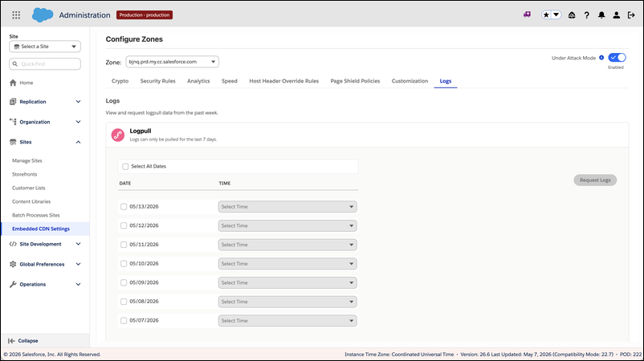Check the 05/08/2026 date checkbox
The height and width of the screenshot is (361, 644).
tap(124, 302)
